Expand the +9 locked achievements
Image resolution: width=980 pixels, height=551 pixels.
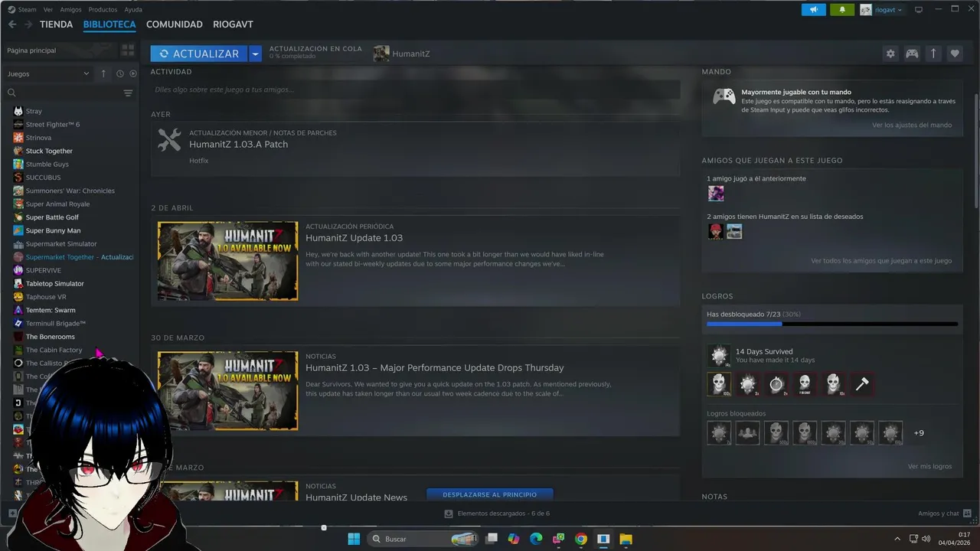click(919, 433)
